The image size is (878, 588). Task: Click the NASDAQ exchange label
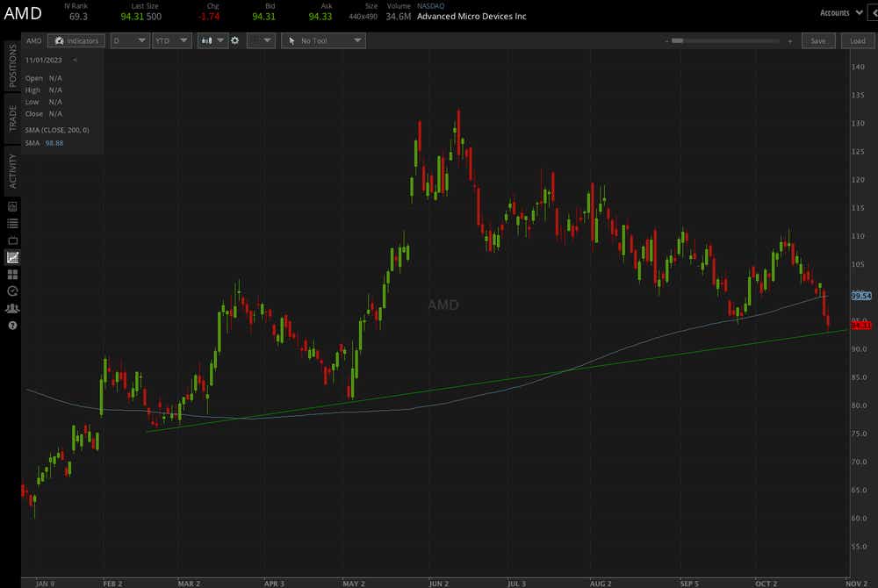tap(430, 6)
